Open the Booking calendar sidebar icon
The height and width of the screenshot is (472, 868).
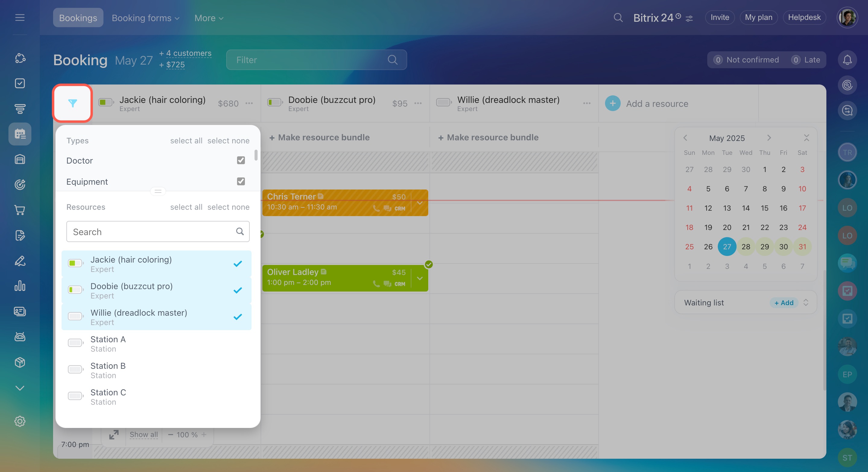tap(20, 134)
